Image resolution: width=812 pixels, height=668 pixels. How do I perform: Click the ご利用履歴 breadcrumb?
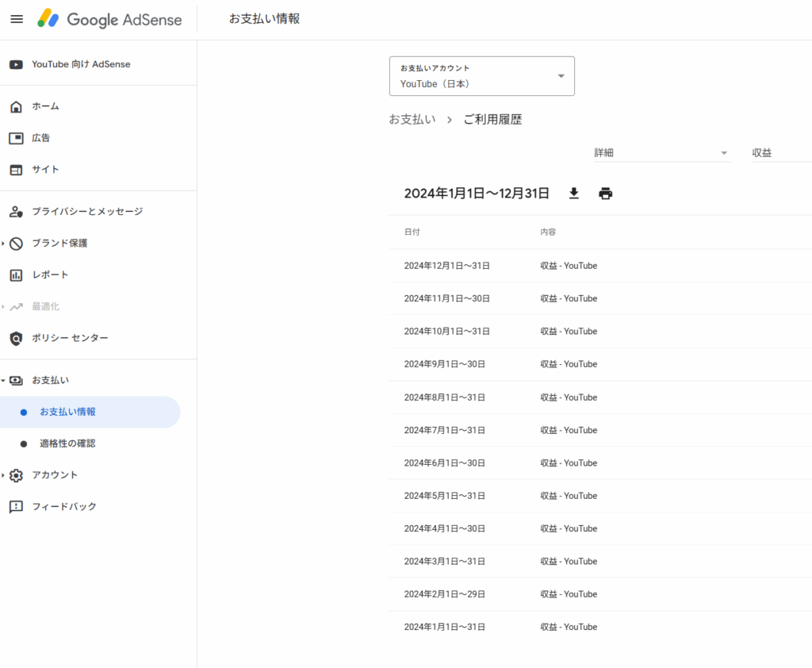(x=492, y=120)
